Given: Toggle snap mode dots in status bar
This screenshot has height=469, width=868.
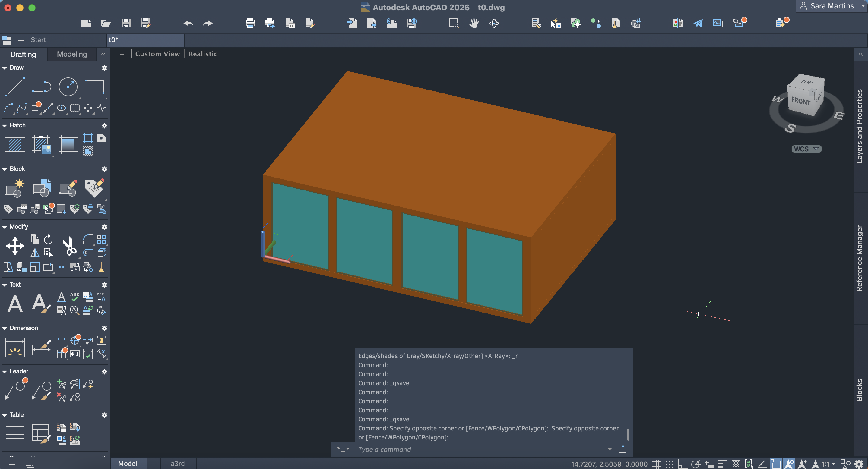Looking at the screenshot, I should tap(669, 464).
